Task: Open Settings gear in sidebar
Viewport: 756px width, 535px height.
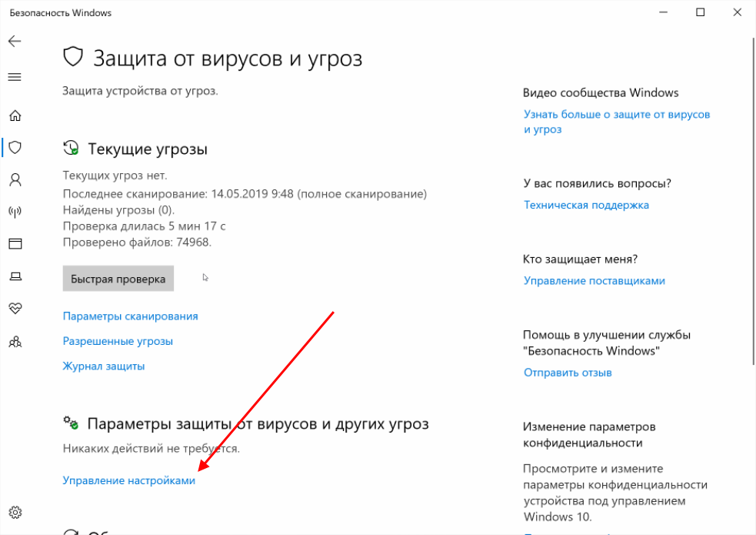Action: pos(15,513)
